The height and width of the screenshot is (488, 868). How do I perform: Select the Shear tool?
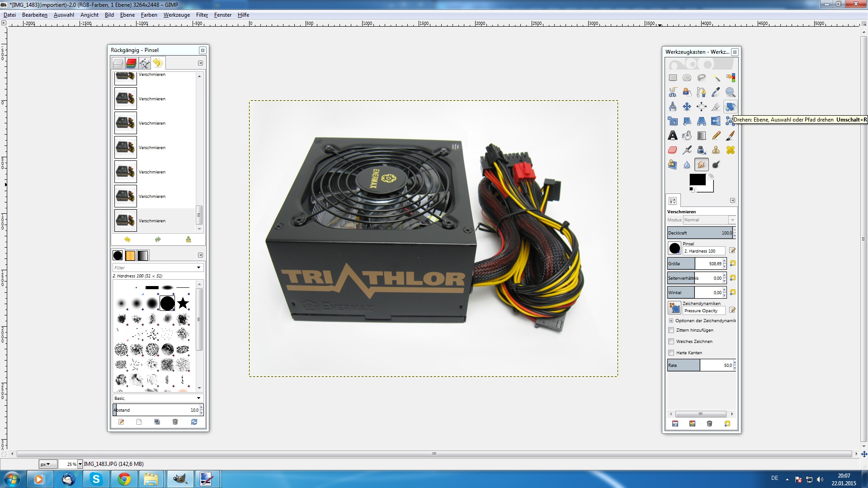pos(687,121)
